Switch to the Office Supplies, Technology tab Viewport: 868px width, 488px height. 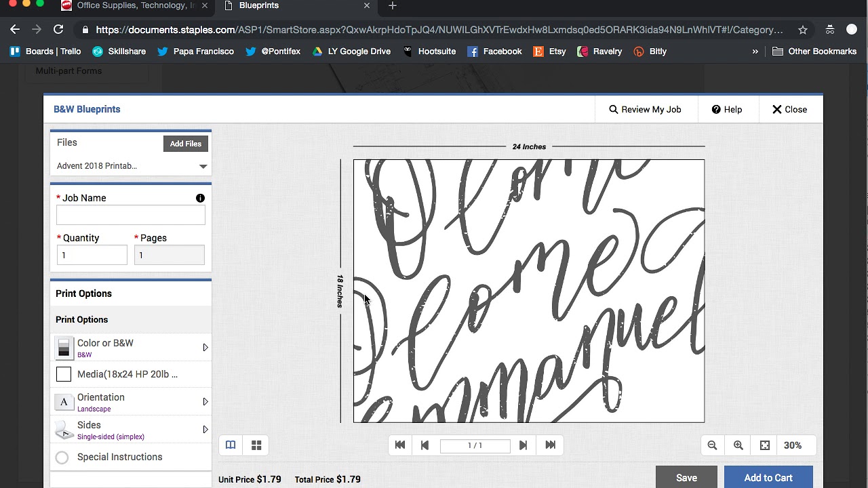[134, 6]
